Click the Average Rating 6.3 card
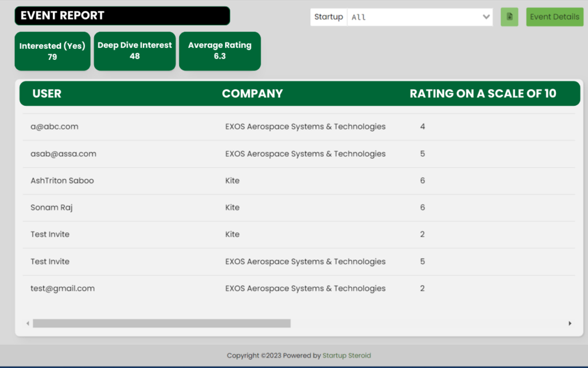588x368 pixels. pos(220,51)
